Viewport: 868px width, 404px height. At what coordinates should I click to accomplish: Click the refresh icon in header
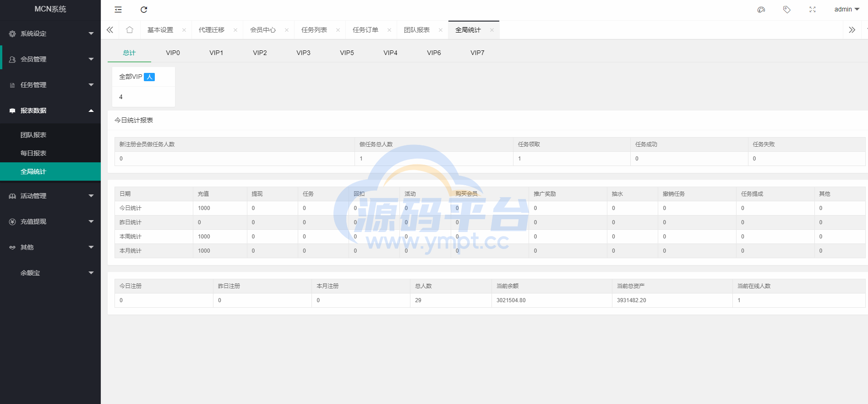pos(144,10)
